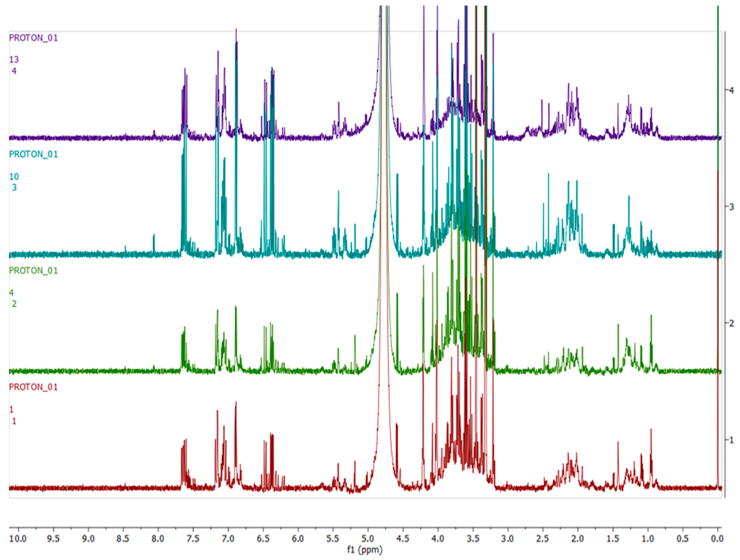Click the red PROTON_01 spectrum title
The height and width of the screenshot is (560, 740).
pos(33,387)
